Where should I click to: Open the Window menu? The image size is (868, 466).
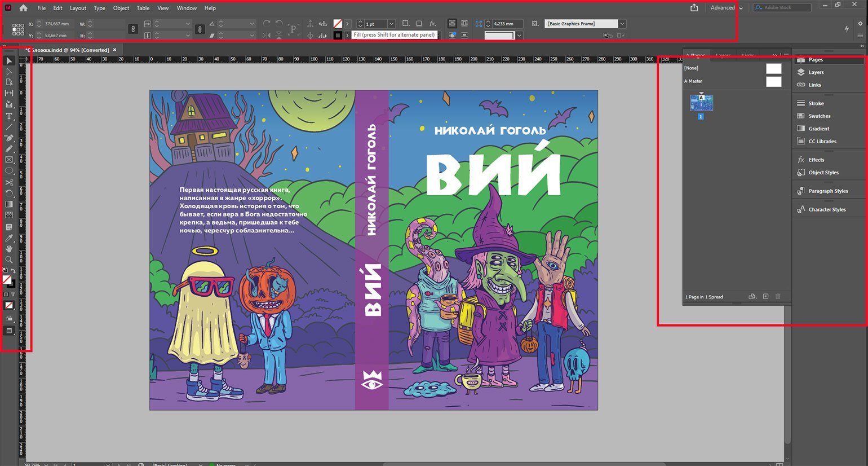click(x=187, y=8)
